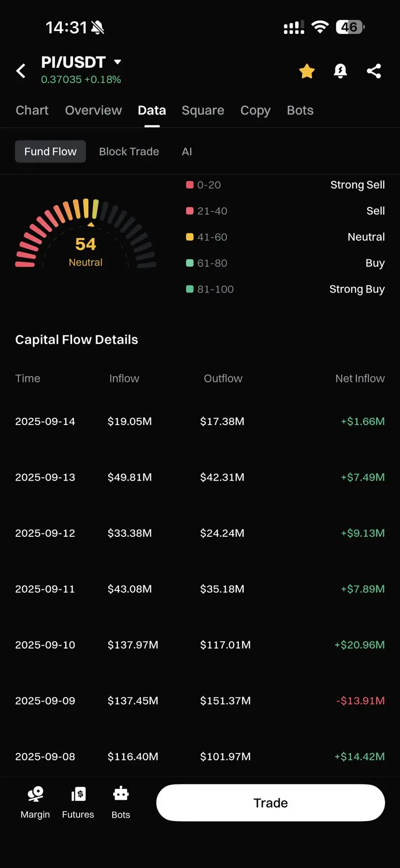The height and width of the screenshot is (868, 400).
Task: Tap the green 61-80 Buy legend swatch
Action: pos(190,263)
